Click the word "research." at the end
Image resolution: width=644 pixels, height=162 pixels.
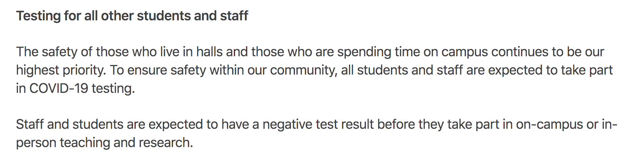coord(166,143)
